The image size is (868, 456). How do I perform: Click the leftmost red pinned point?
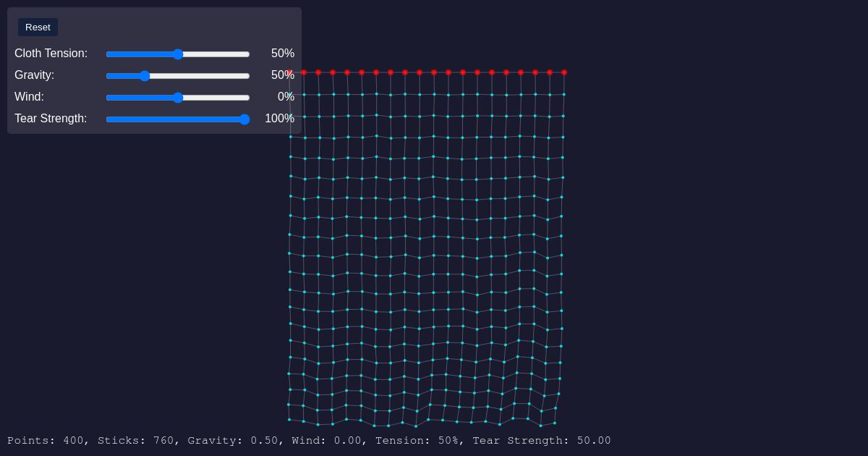click(304, 72)
